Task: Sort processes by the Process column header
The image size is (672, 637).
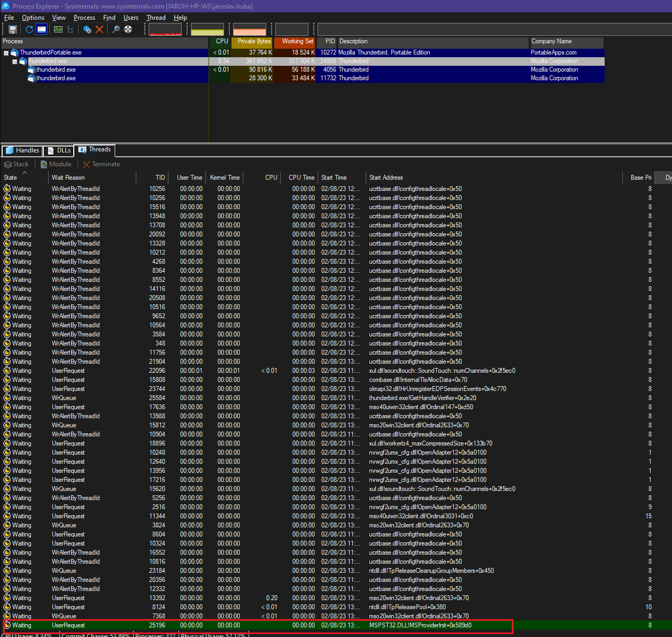Action: click(x=105, y=42)
